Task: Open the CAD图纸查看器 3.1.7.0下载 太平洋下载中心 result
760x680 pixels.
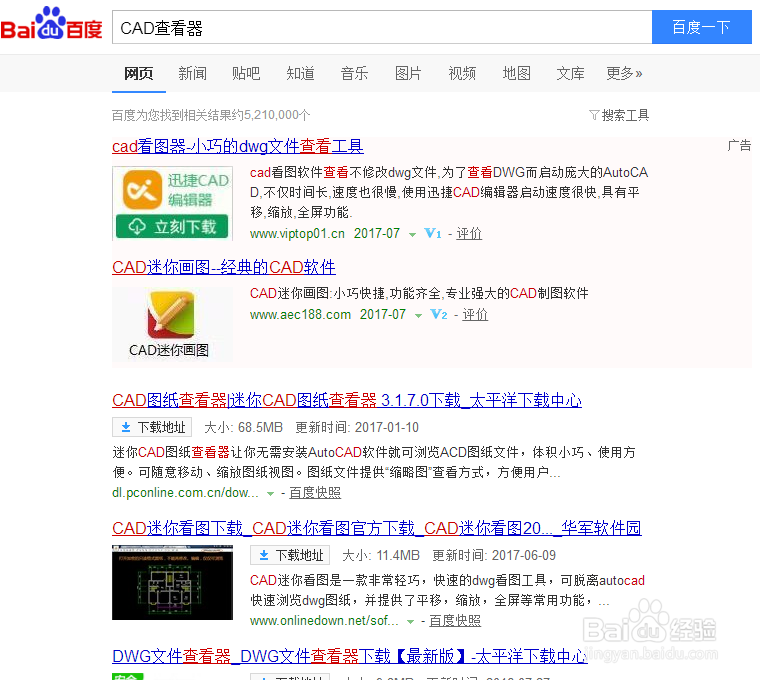Action: pos(347,400)
